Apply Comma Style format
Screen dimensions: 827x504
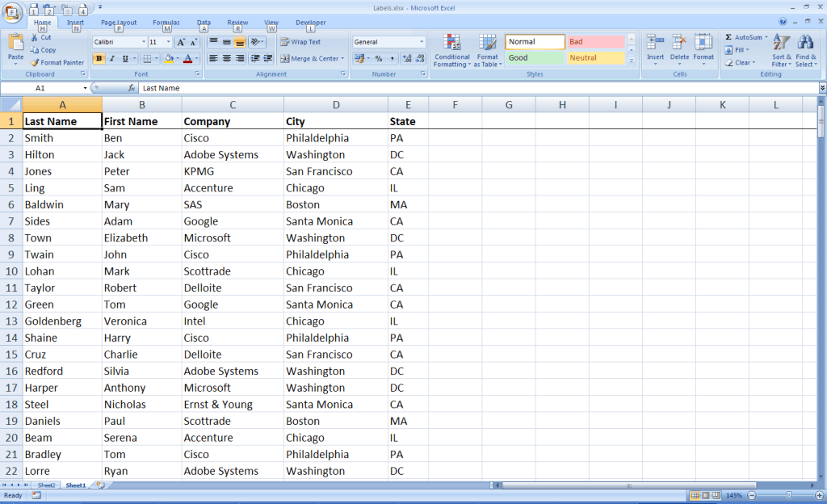click(392, 58)
